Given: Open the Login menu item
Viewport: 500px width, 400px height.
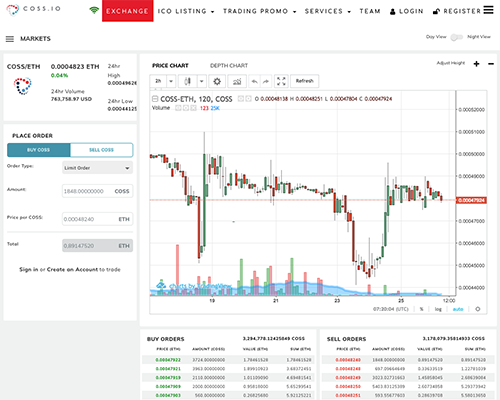Looking at the screenshot, I should pos(407,11).
